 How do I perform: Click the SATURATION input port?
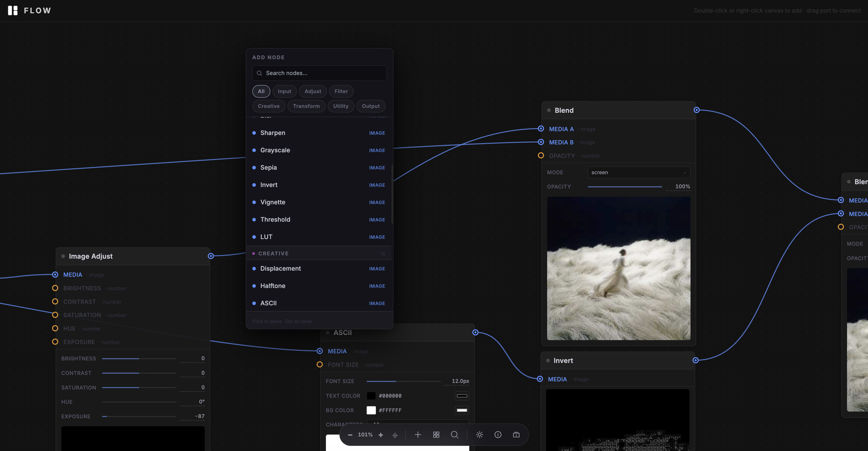point(55,315)
